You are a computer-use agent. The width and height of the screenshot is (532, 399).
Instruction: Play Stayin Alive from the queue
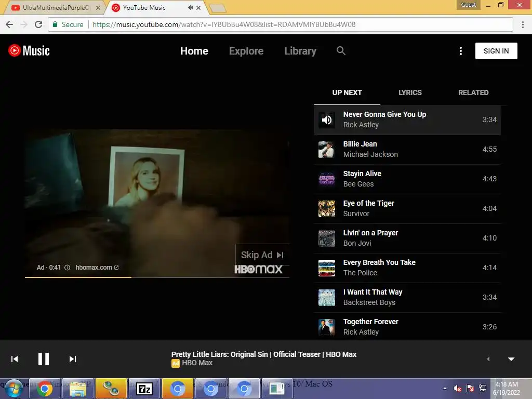(x=407, y=179)
